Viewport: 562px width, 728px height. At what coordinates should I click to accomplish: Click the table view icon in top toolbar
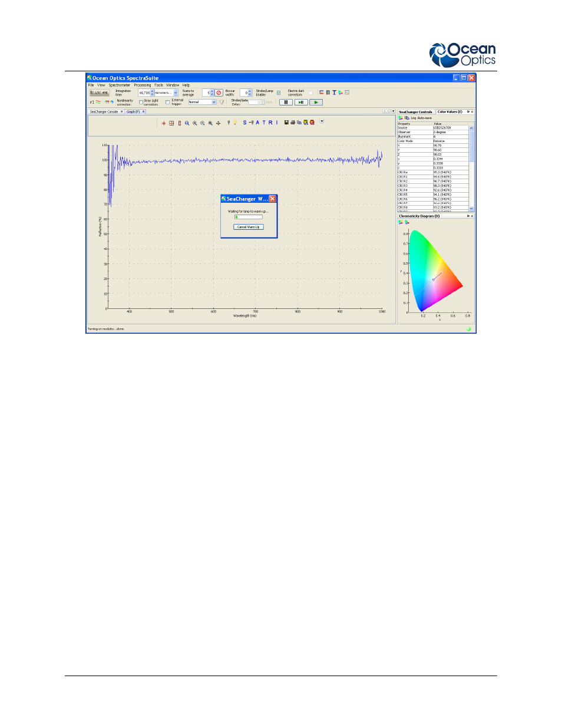point(328,93)
